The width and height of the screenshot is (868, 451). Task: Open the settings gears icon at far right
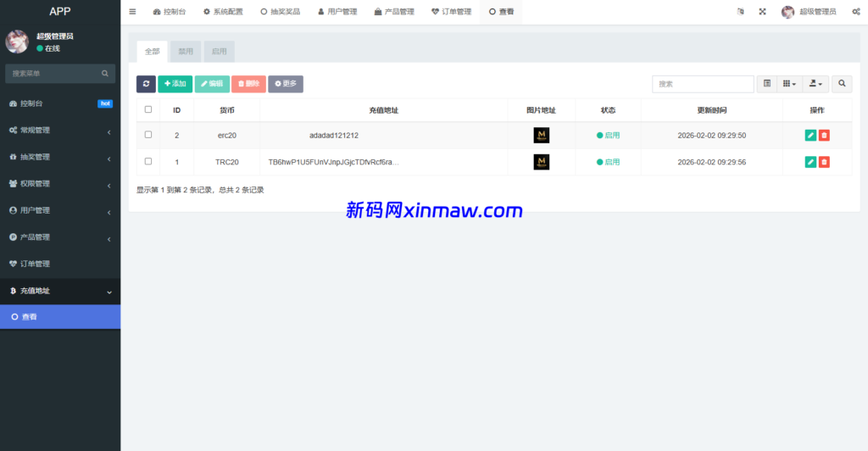click(x=856, y=12)
